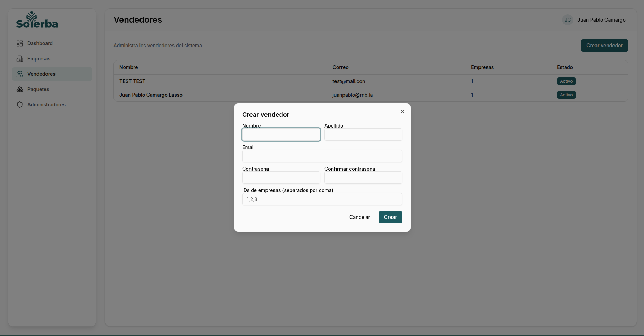Focus the Nombre input field

pyautogui.click(x=281, y=134)
